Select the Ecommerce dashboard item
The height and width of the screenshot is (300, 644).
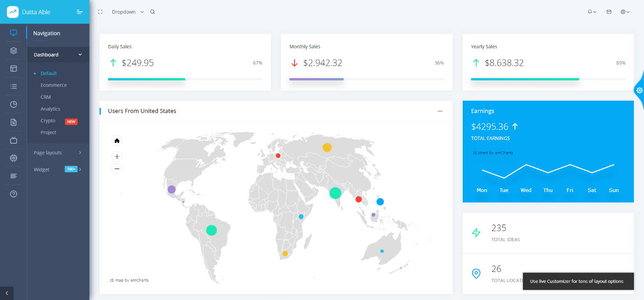click(x=53, y=85)
